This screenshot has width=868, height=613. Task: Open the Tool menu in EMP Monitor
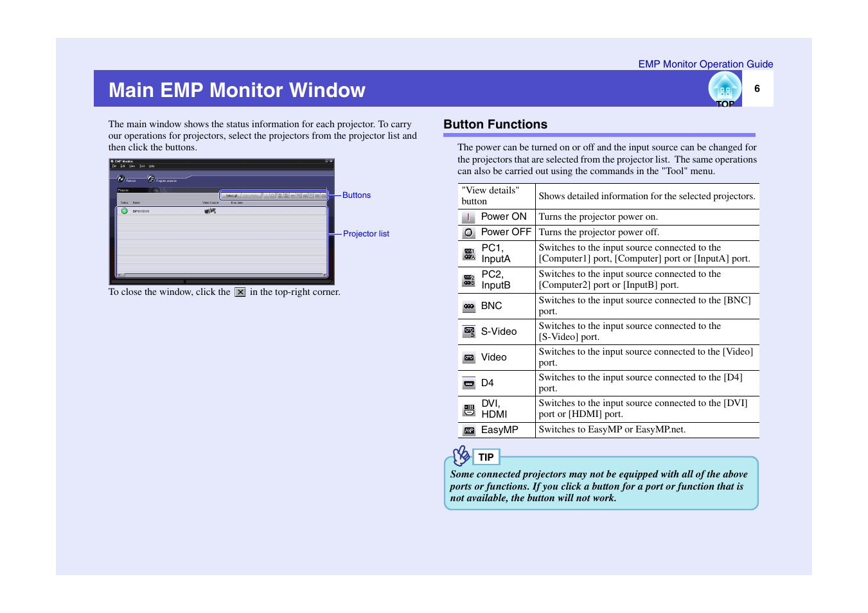142,166
